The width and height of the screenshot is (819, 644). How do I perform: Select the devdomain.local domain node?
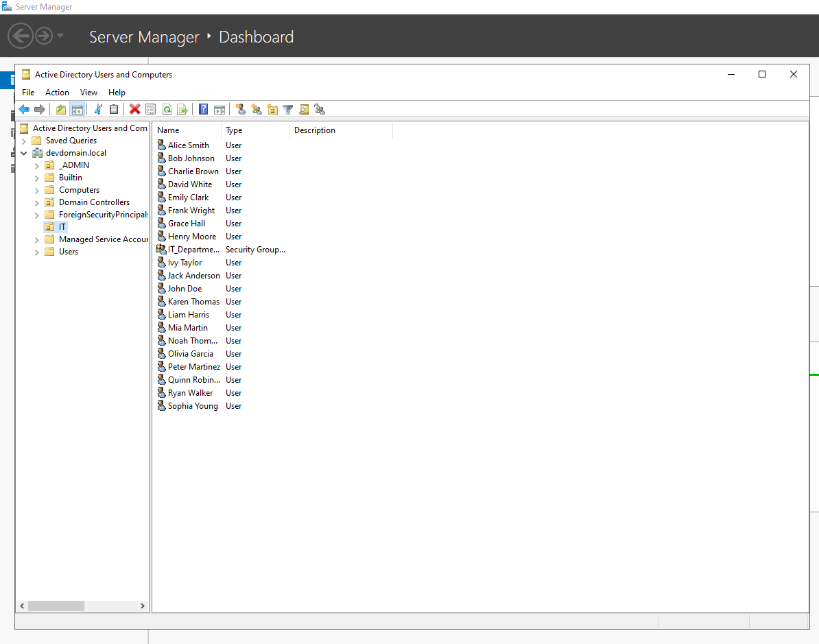75,152
